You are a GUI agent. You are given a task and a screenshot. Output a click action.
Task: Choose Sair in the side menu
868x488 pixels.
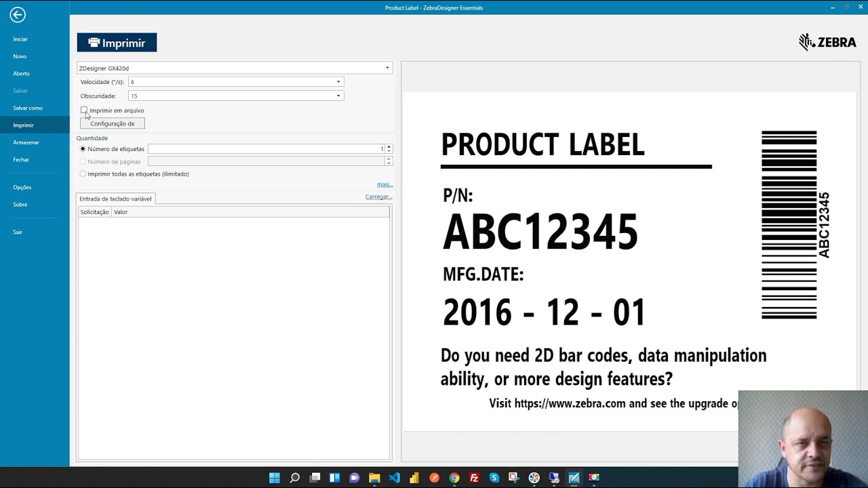tap(18, 232)
